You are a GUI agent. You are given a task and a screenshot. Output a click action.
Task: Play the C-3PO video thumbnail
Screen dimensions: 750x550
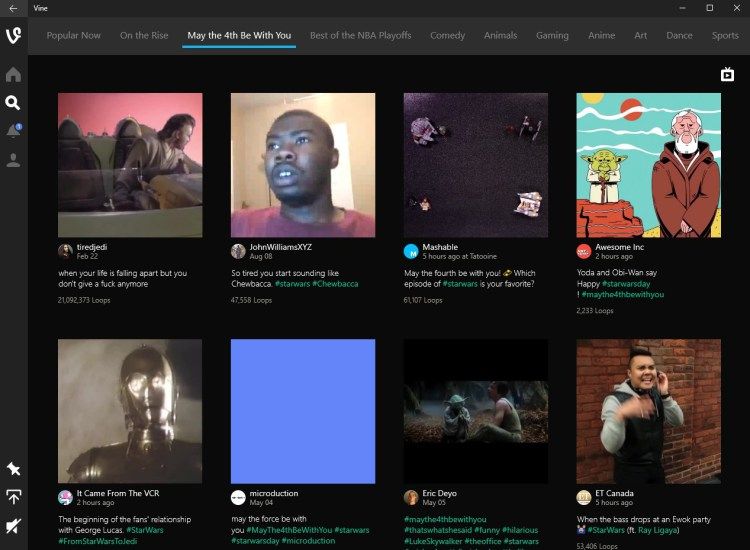click(x=130, y=411)
